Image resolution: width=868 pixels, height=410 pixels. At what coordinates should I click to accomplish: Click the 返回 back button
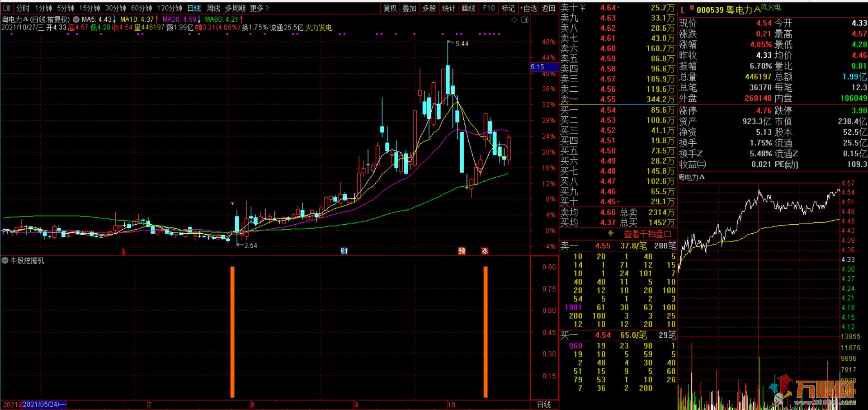point(548,8)
